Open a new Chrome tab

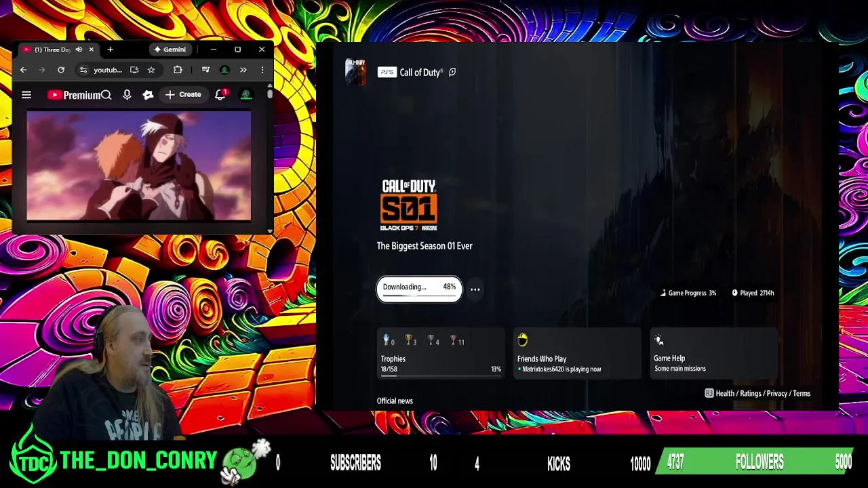[110, 49]
